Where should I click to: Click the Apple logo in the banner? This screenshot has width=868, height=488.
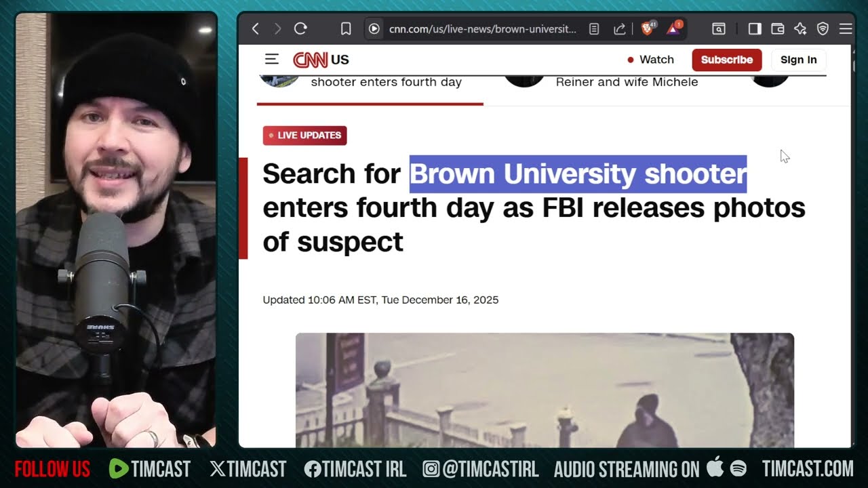tap(715, 467)
